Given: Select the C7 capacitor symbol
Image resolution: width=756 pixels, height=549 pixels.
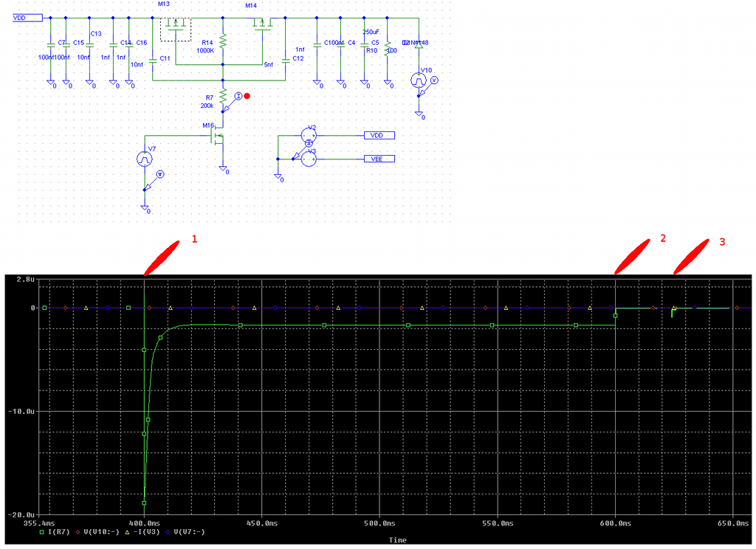Looking at the screenshot, I should [51, 45].
